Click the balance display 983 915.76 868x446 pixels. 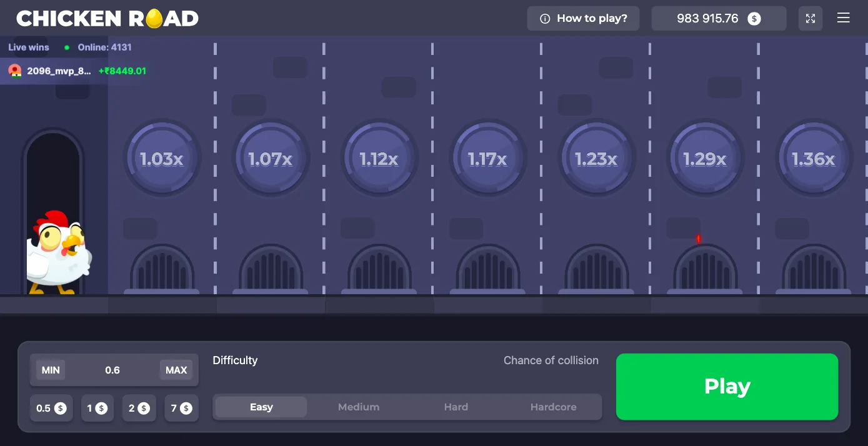[719, 19]
